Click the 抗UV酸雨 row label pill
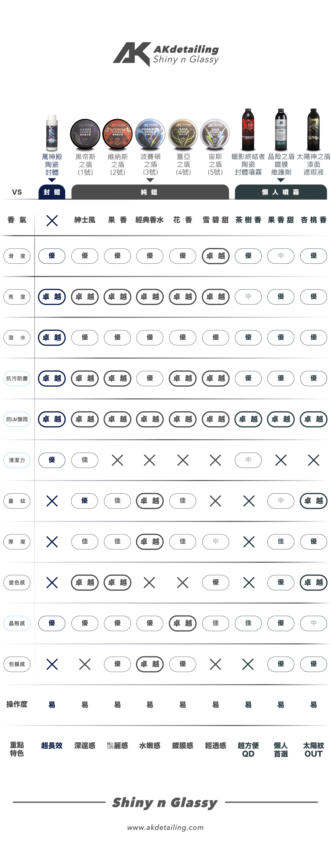 pos(17,419)
